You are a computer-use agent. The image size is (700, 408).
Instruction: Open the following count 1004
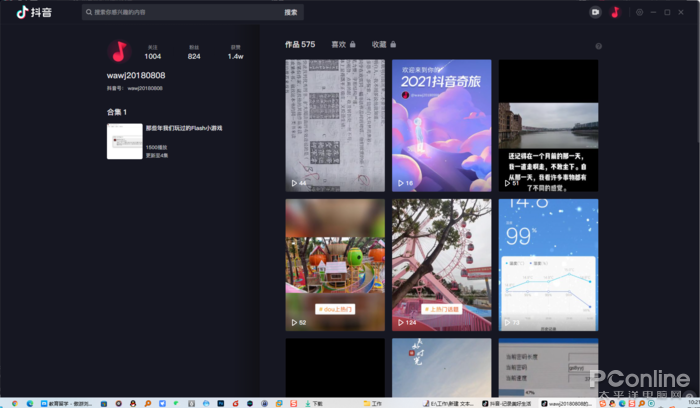coord(153,53)
